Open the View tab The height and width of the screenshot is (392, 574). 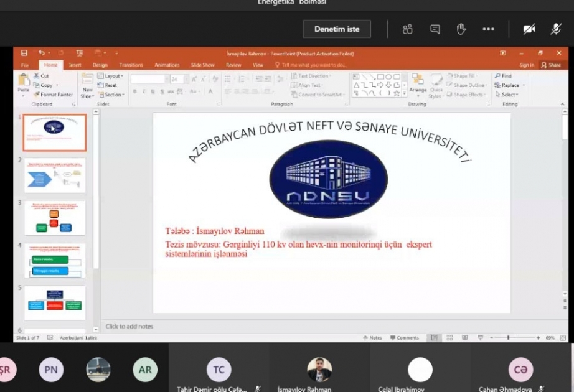[x=258, y=65]
